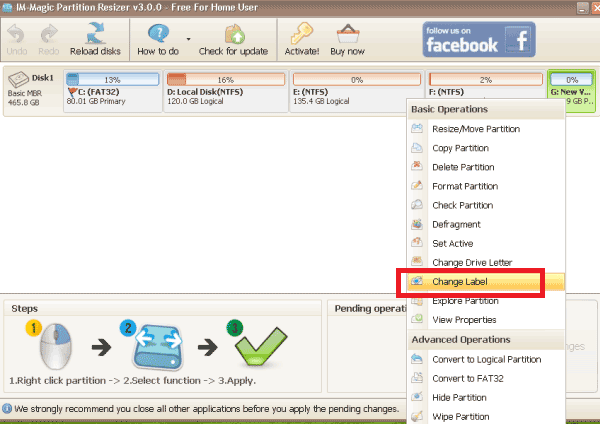Choose Change Drive Letter menu entry
600x424 pixels.
click(x=486, y=263)
